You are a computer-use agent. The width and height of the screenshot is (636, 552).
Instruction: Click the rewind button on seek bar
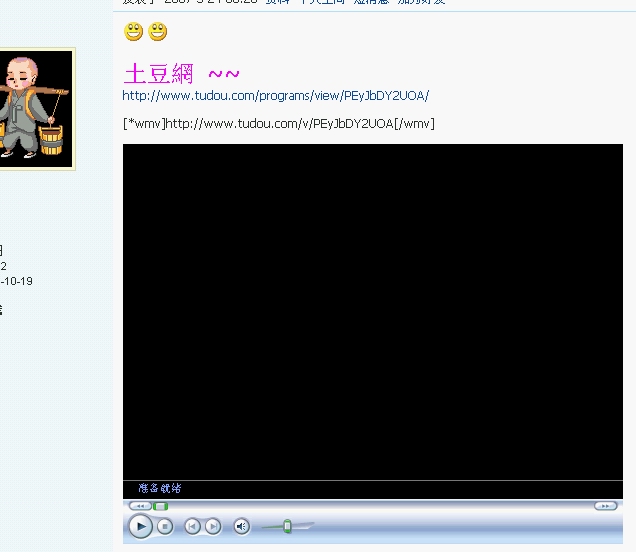(x=140, y=506)
